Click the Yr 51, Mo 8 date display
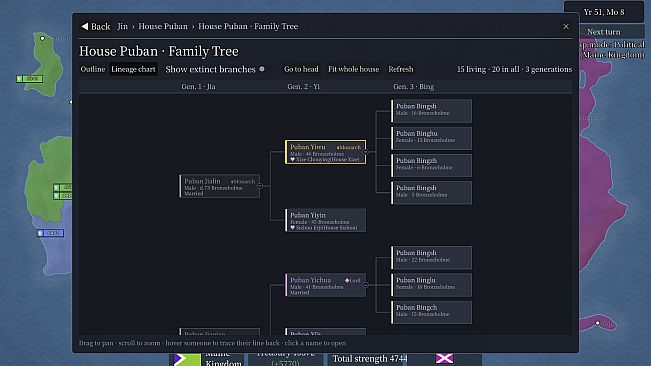Image resolution: width=651 pixels, height=366 pixels. [604, 12]
